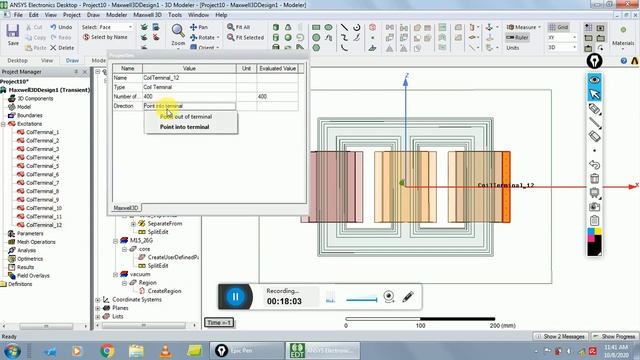This screenshot has width=640, height=360.
Task: Click Select by Name button
Action: click(105, 37)
